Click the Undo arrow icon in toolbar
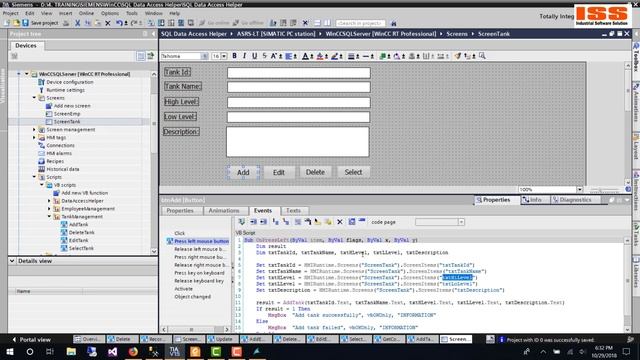Image resolution: width=640 pixels, height=360 pixels. (119, 23)
